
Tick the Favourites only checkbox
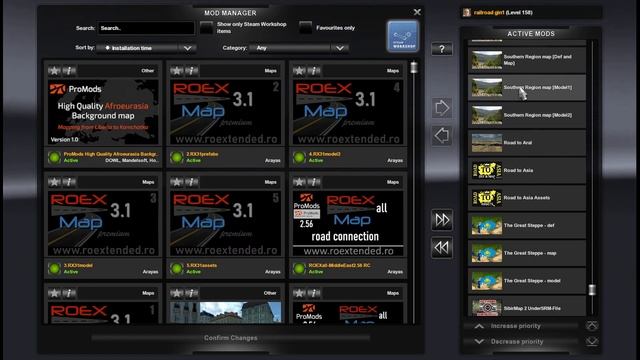coord(305,28)
